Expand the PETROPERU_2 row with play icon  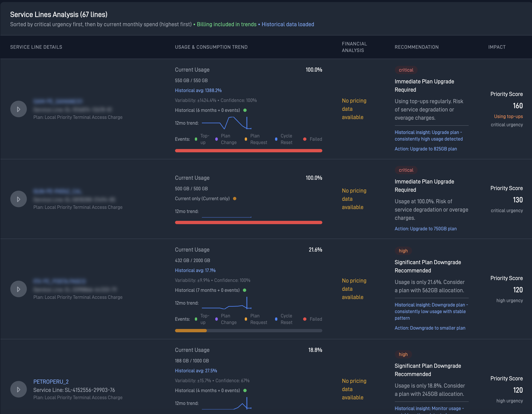tap(19, 389)
